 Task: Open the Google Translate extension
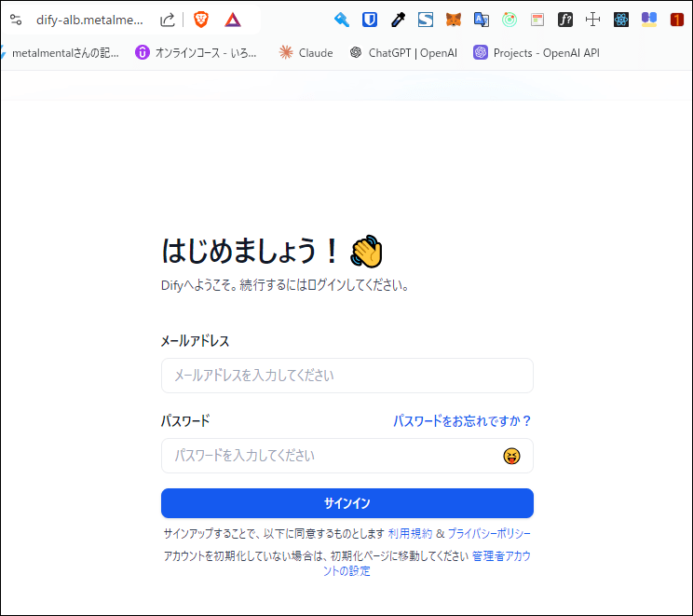click(x=482, y=20)
